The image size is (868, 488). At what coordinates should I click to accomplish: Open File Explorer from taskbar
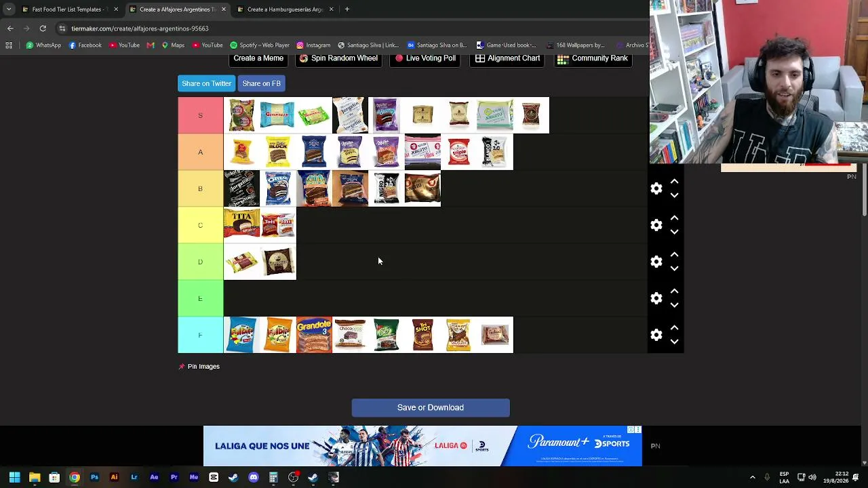[35, 478]
